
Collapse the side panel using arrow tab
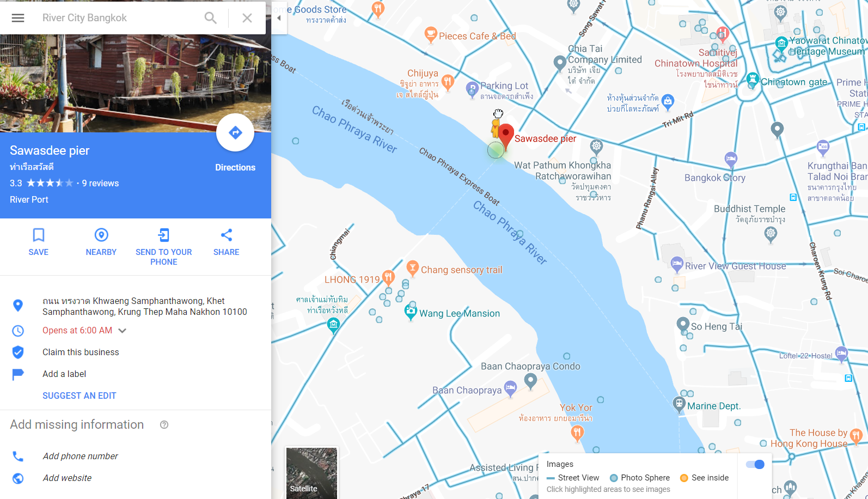click(279, 18)
